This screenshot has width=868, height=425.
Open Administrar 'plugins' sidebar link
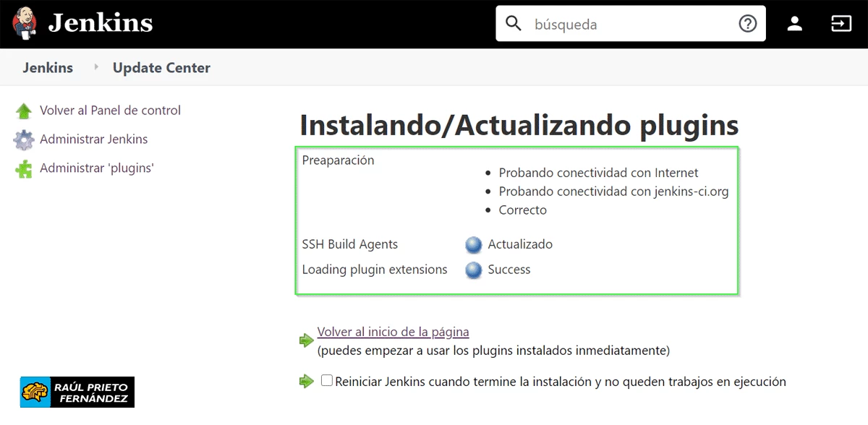[x=96, y=168]
